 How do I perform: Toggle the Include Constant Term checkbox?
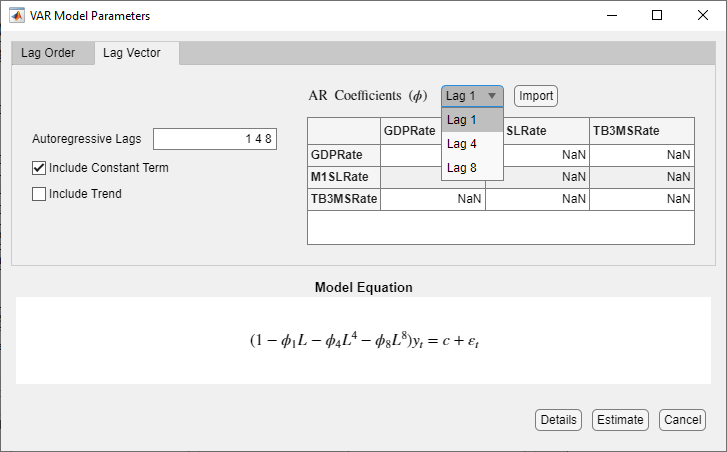pyautogui.click(x=40, y=168)
